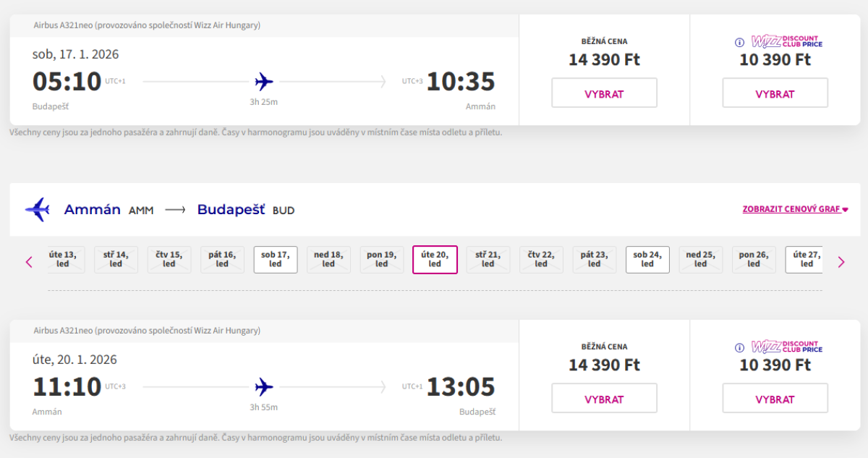Image resolution: width=868 pixels, height=458 pixels.
Task: Select Discount Club price for 05:10 flight
Action: pyautogui.click(x=775, y=93)
